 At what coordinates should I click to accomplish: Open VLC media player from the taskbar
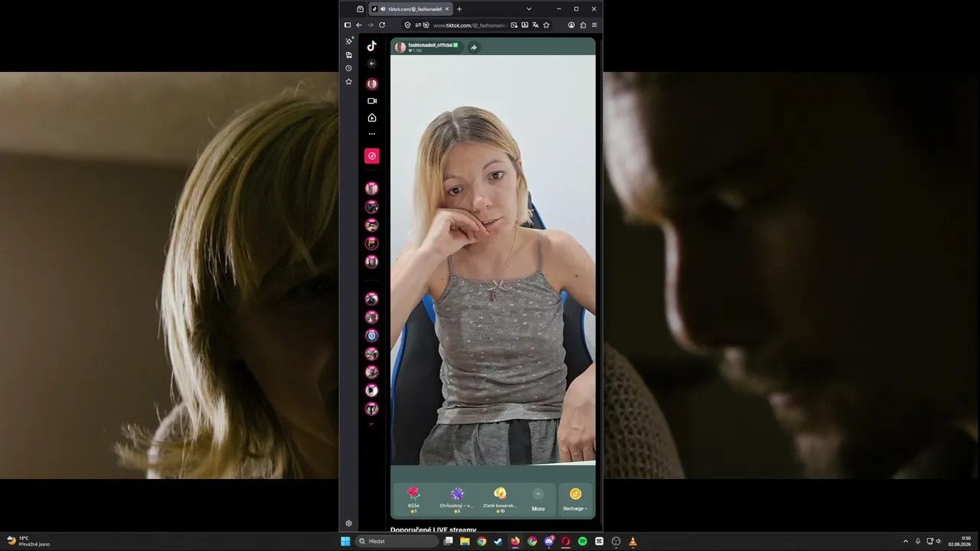(632, 541)
